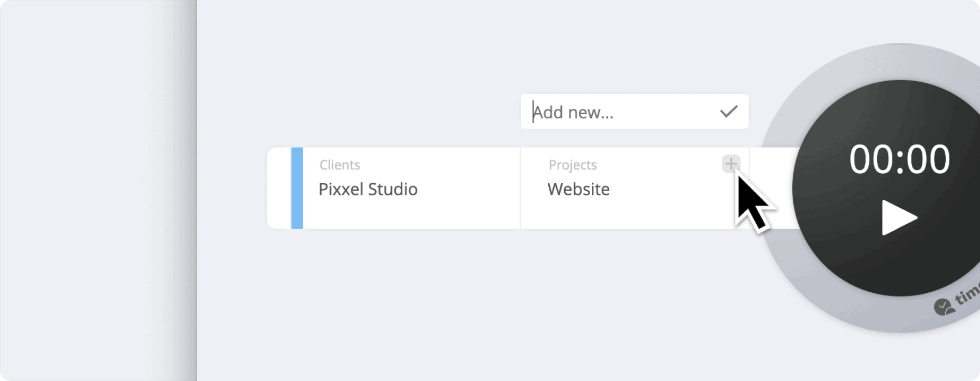Image resolution: width=980 pixels, height=381 pixels.
Task: Confirm entry with the checkmark icon
Action: coord(728,112)
